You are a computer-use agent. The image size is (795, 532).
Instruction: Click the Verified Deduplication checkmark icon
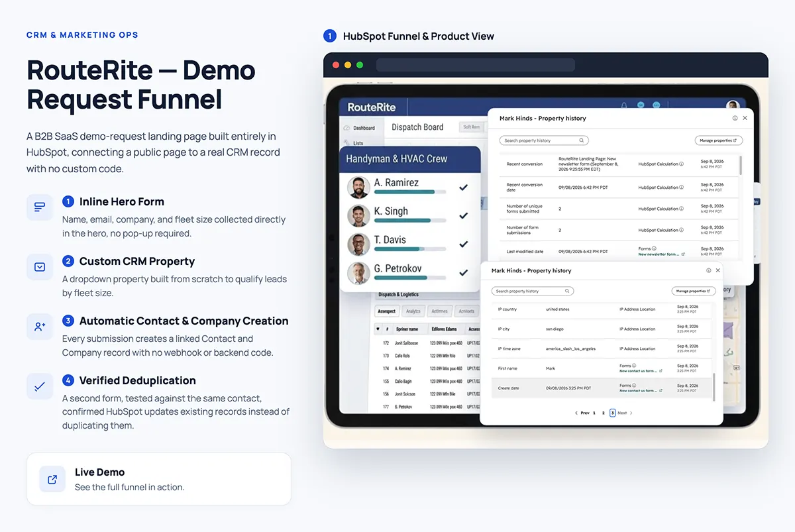coord(40,386)
